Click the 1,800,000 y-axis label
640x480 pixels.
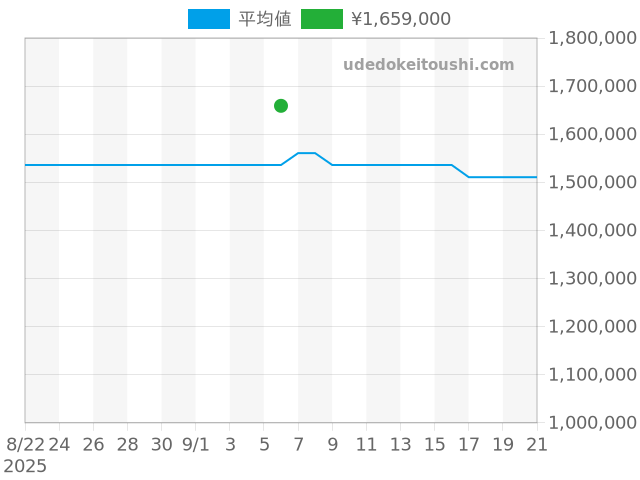pos(592,38)
